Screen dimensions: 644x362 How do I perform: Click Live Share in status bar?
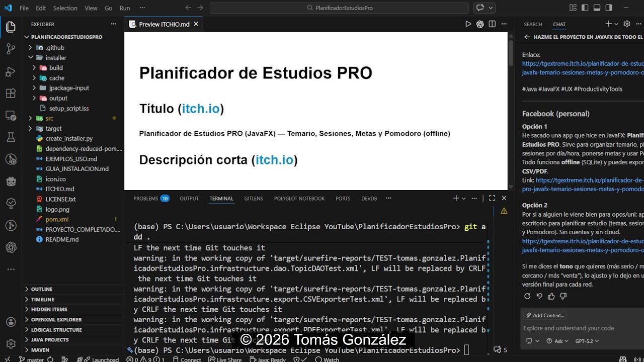[x=225, y=359]
